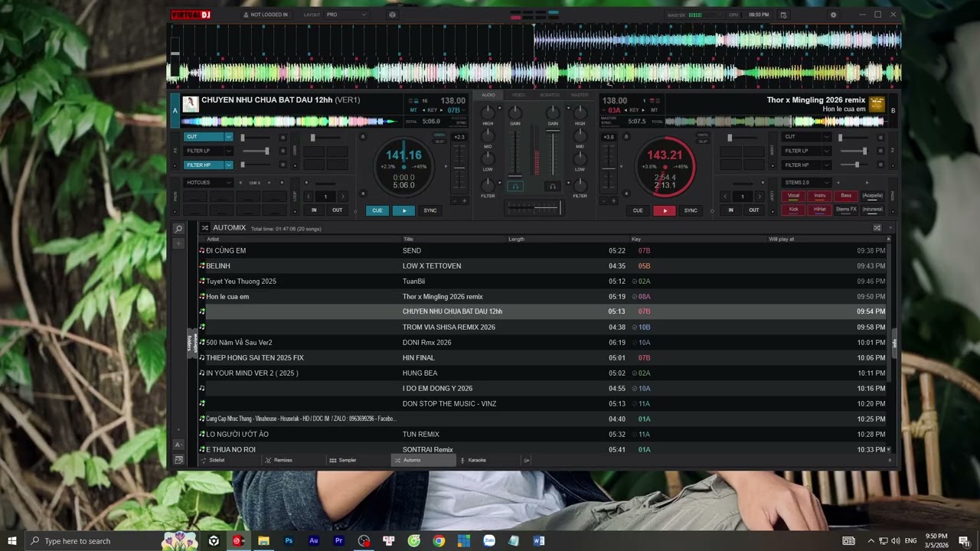Open mixer SCRATCH tab
Image resolution: width=980 pixels, height=551 pixels.
point(549,95)
